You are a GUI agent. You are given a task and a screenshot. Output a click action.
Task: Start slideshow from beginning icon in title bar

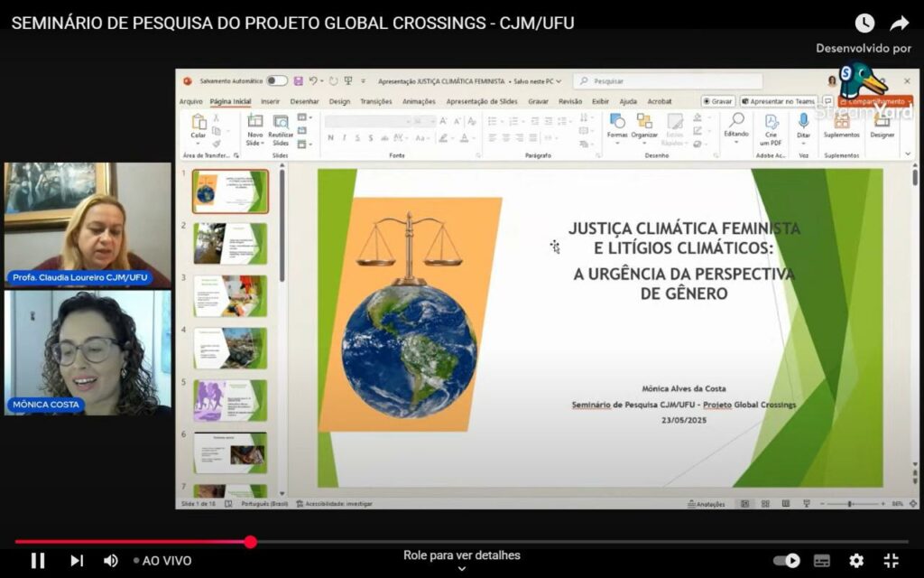click(x=348, y=80)
